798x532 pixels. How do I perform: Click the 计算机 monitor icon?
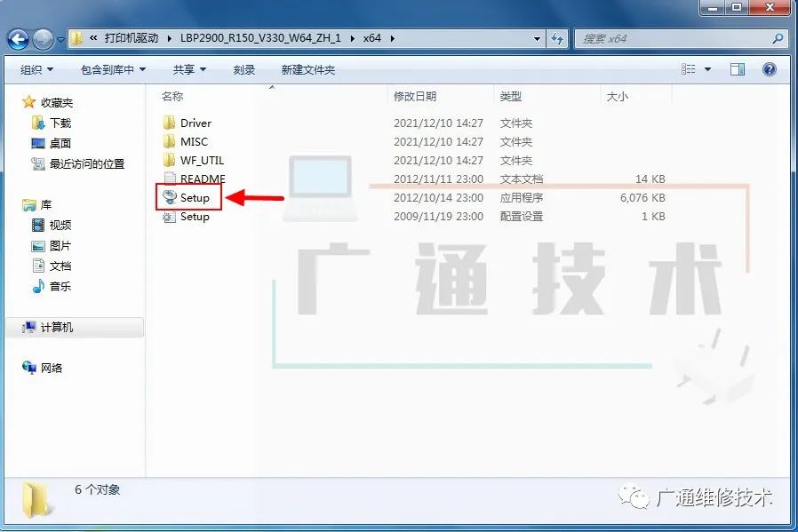click(x=29, y=327)
